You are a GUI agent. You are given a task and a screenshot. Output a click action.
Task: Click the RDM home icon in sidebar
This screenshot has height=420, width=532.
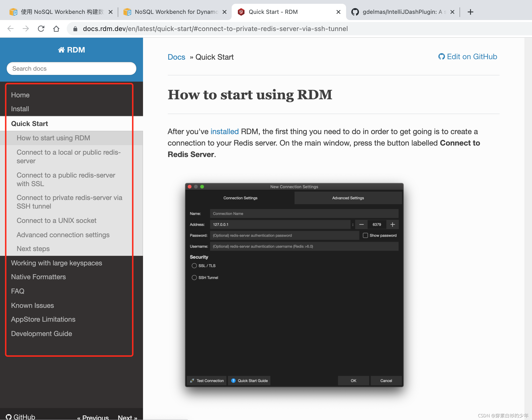61,49
